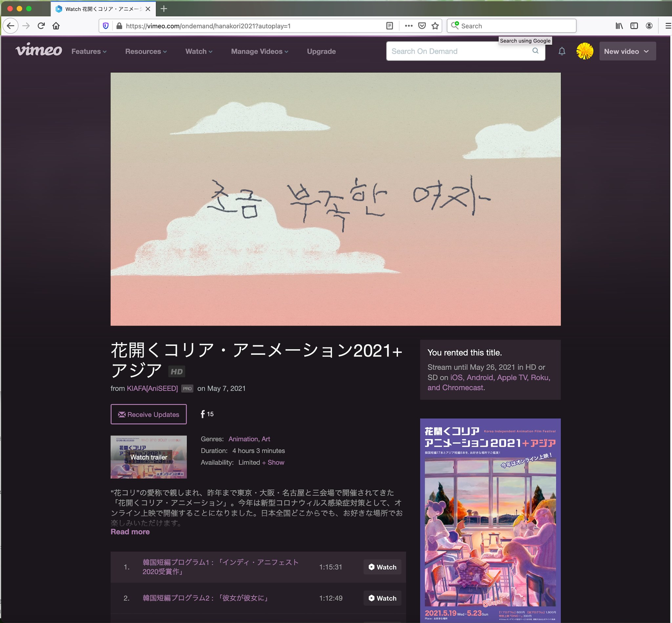Screen dimensions: 672x623
Task: Reload the current Vimeo page
Action: (x=41, y=26)
